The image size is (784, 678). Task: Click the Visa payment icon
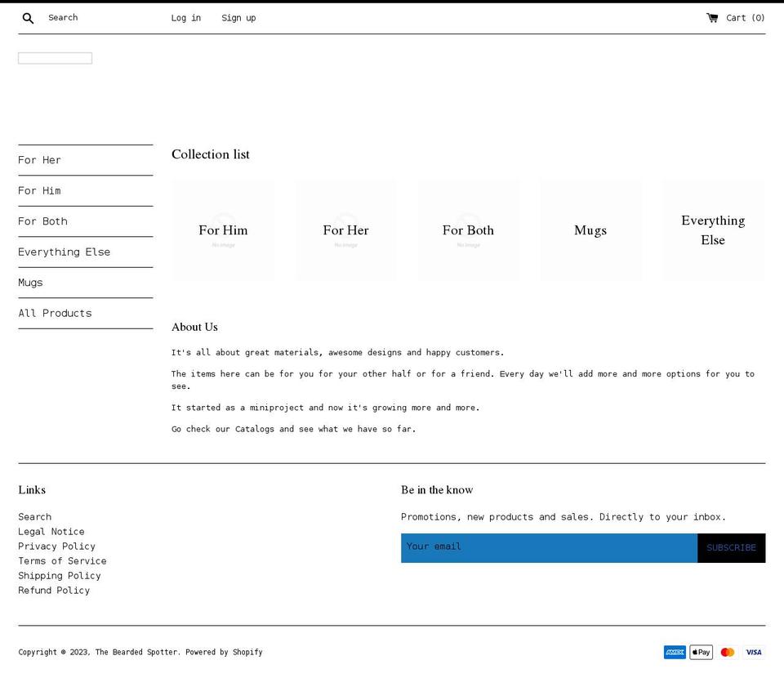(x=753, y=652)
